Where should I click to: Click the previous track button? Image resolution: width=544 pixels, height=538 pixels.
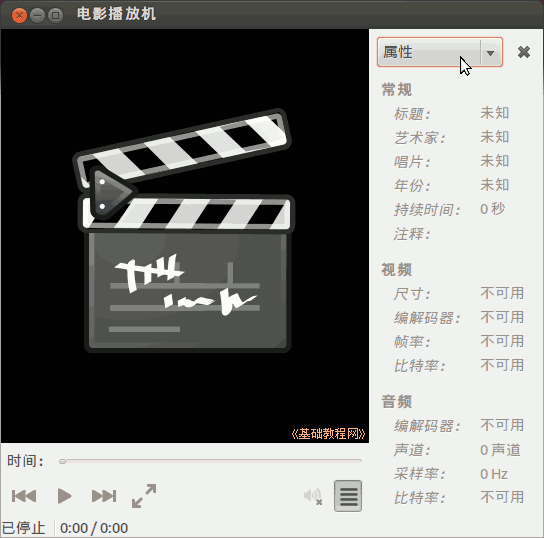tap(24, 496)
